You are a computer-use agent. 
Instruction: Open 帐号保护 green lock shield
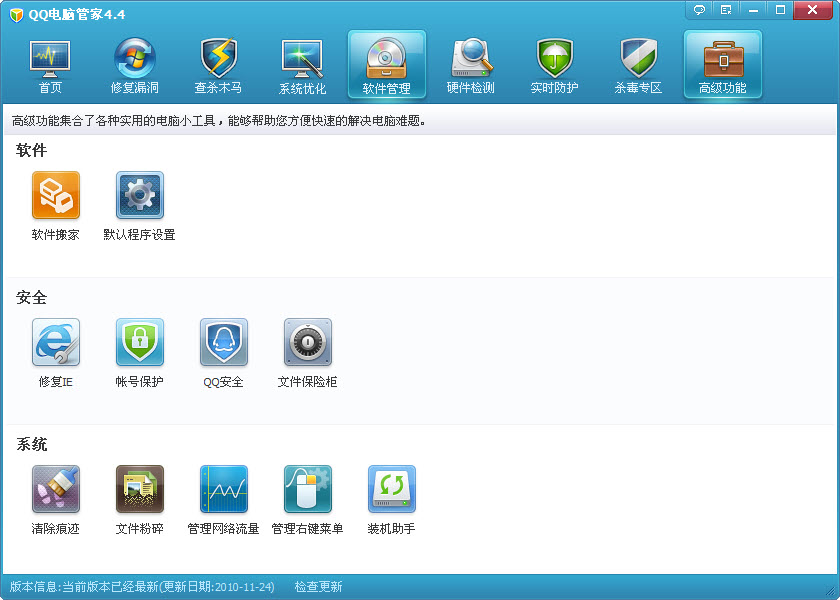coord(140,342)
